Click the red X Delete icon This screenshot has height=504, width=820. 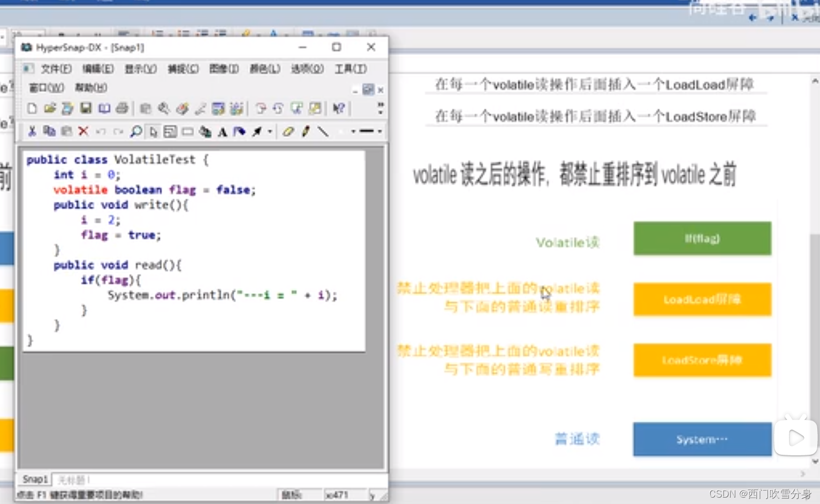click(83, 131)
